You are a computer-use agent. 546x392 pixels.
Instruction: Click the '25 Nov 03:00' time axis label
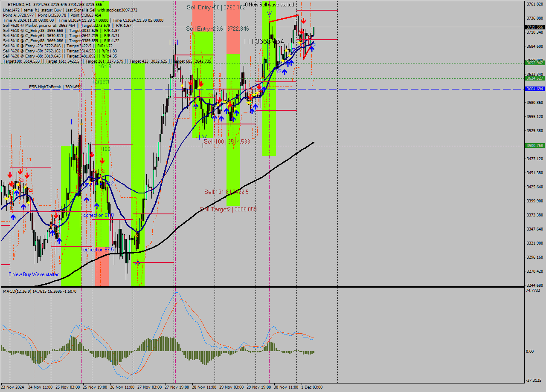click(x=67, y=387)
